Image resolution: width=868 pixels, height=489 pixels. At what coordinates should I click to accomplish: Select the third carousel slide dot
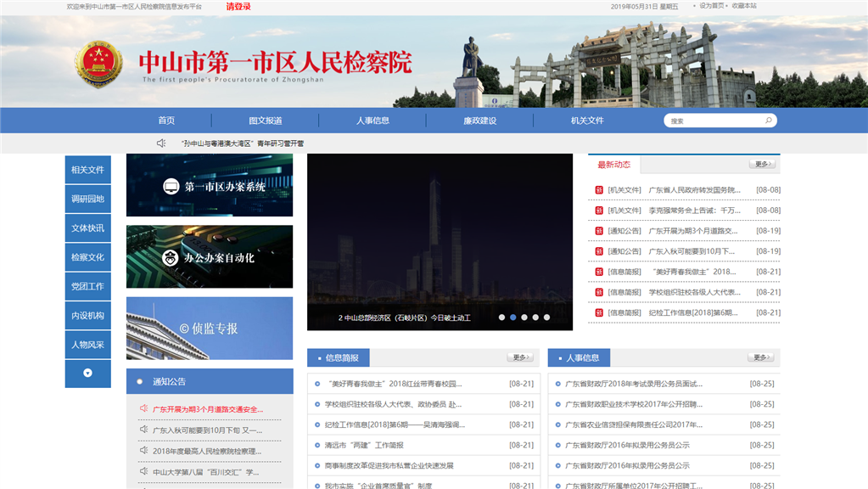524,318
